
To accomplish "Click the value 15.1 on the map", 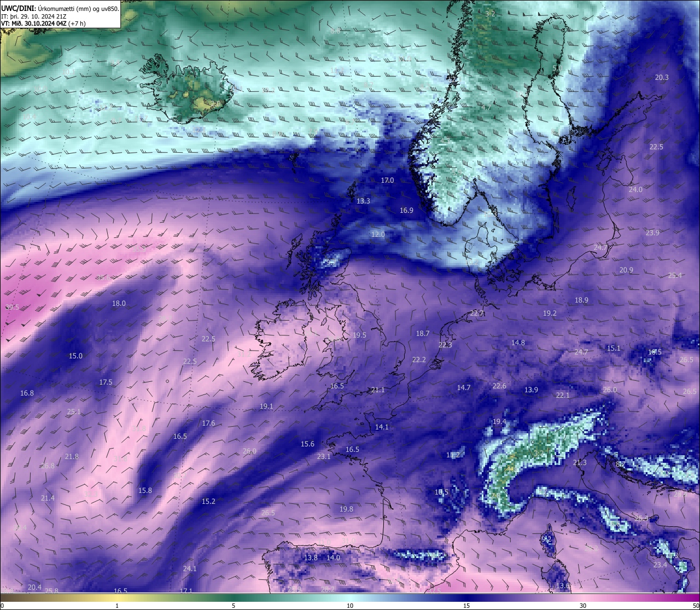I will point(614,348).
